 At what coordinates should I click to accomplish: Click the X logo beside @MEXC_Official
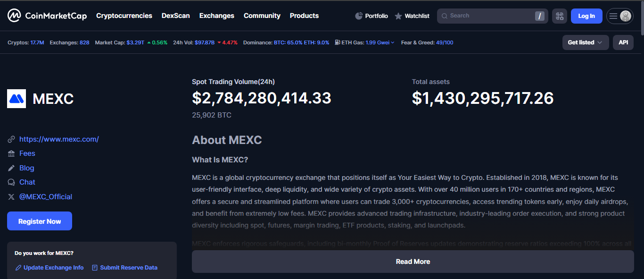point(11,197)
